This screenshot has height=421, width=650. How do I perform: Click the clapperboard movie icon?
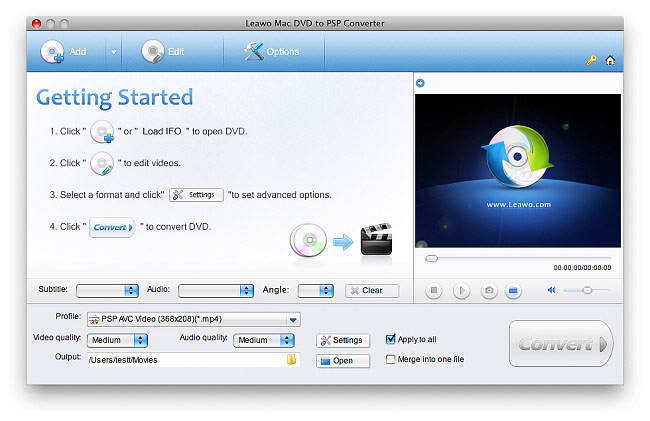(376, 239)
